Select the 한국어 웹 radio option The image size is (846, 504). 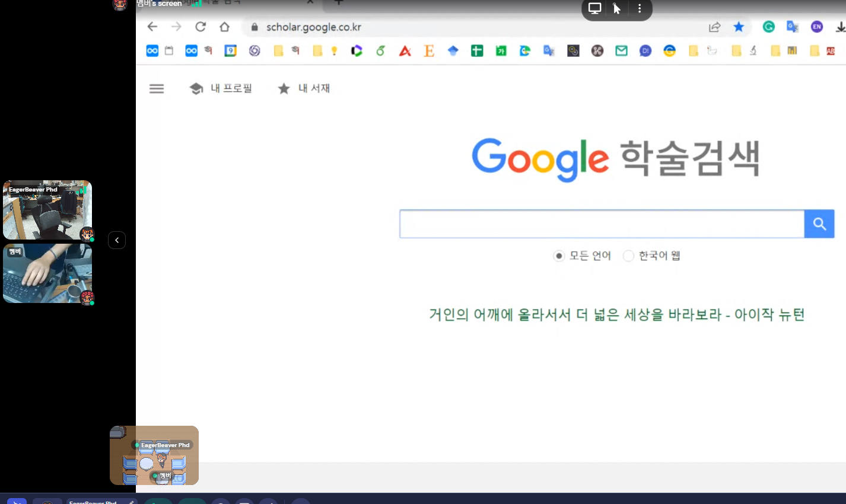coord(628,256)
